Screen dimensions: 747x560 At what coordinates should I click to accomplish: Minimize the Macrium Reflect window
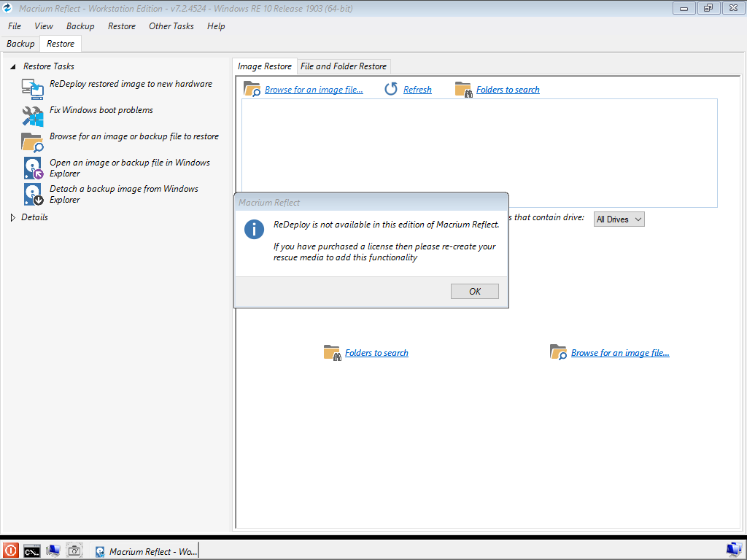pyautogui.click(x=684, y=8)
